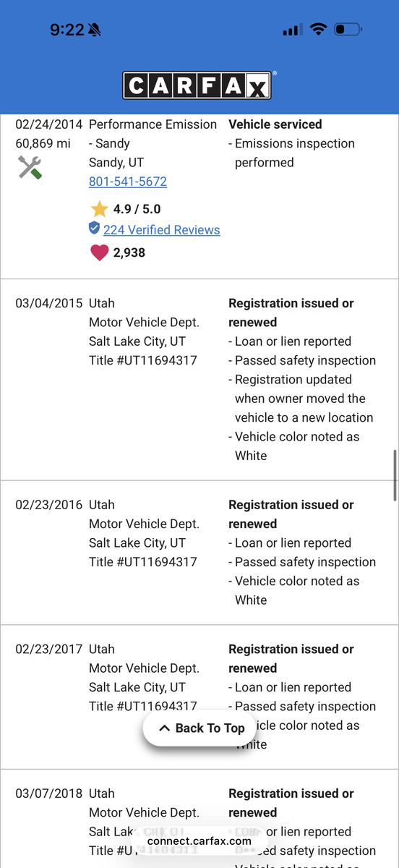Tap the gold star rating icon
Screen dimensions: 399x868
click(99, 209)
